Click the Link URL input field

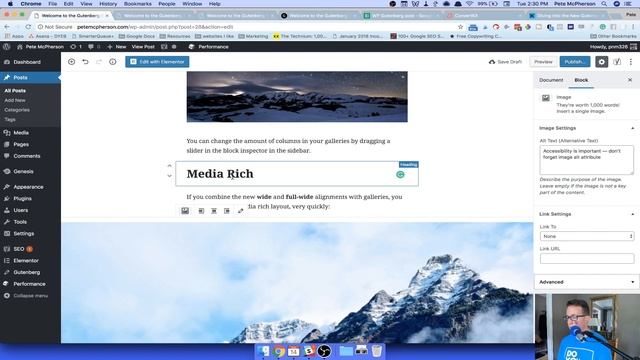point(587,258)
